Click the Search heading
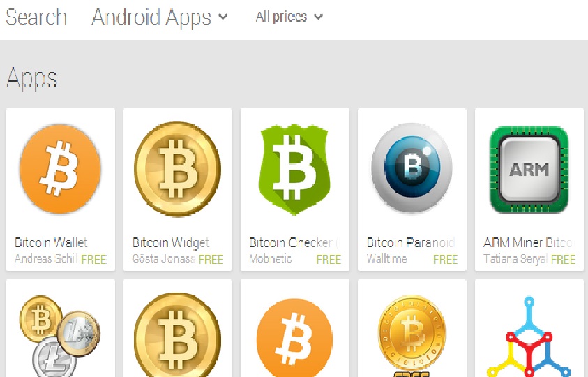The image size is (588, 377). tap(36, 17)
